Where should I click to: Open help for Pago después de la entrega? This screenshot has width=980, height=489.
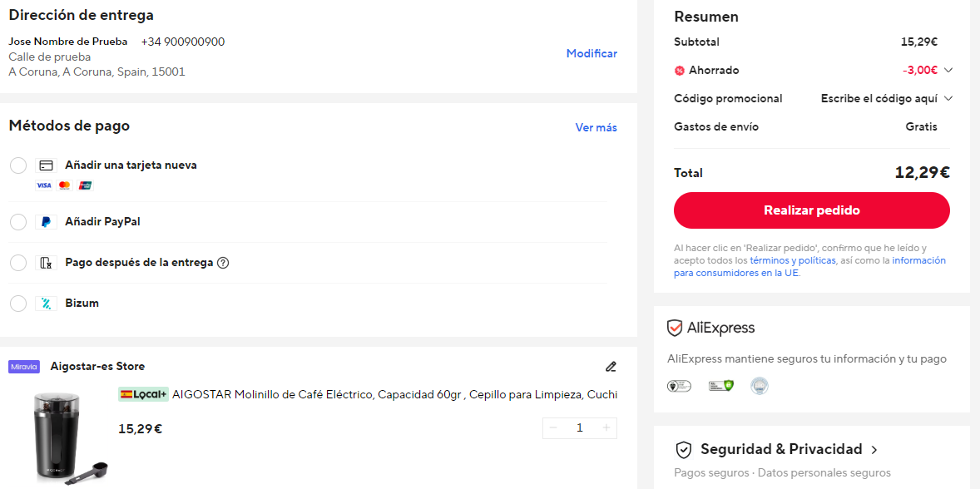222,263
